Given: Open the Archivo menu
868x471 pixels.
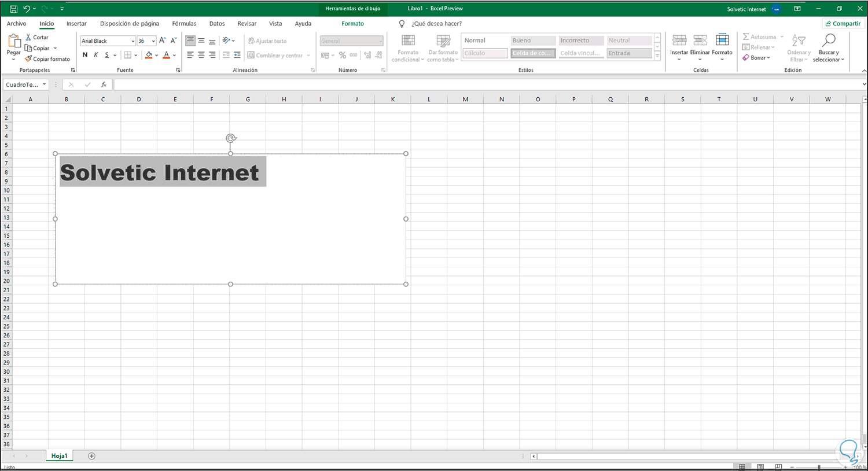Looking at the screenshot, I should coord(16,24).
